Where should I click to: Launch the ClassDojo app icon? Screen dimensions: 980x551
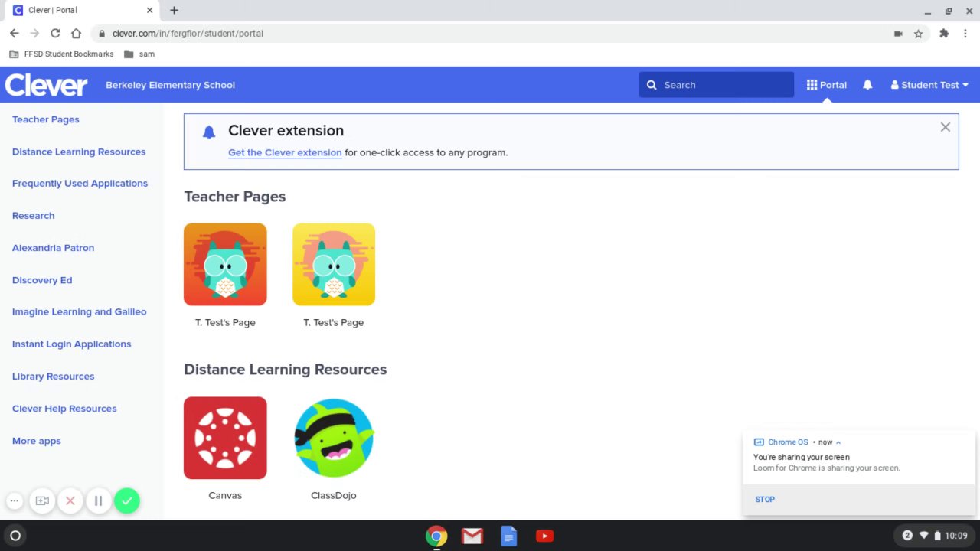click(x=334, y=438)
